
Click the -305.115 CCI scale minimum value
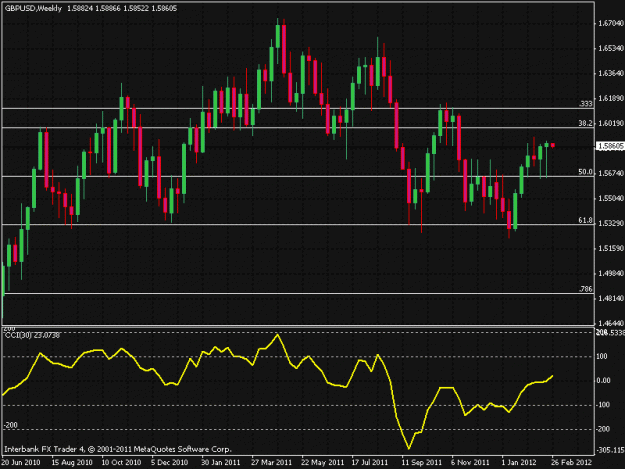click(611, 450)
